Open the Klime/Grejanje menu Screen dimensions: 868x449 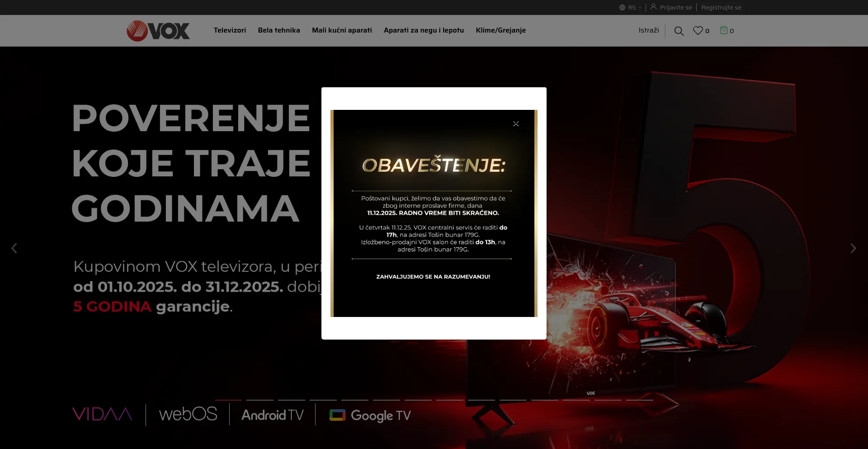[500, 30]
